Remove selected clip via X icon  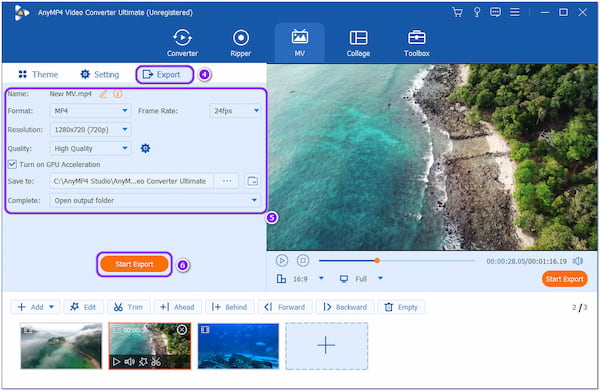[x=182, y=330]
